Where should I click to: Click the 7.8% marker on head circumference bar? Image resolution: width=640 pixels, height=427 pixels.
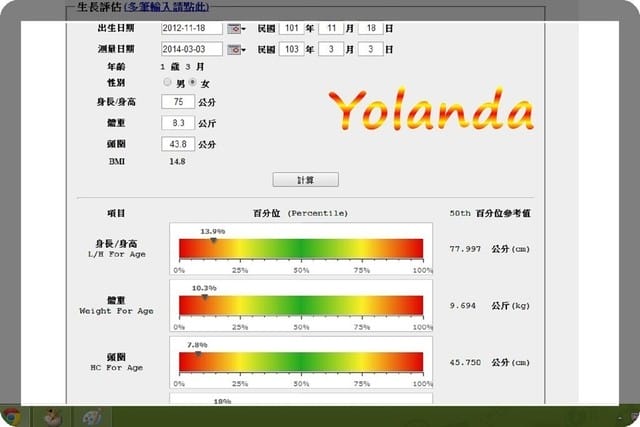tap(198, 354)
